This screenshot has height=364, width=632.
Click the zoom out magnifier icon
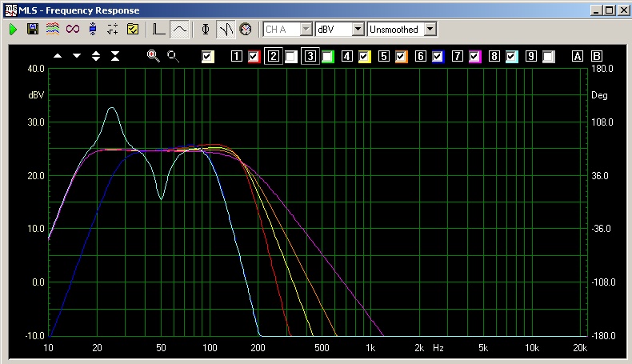[173, 56]
